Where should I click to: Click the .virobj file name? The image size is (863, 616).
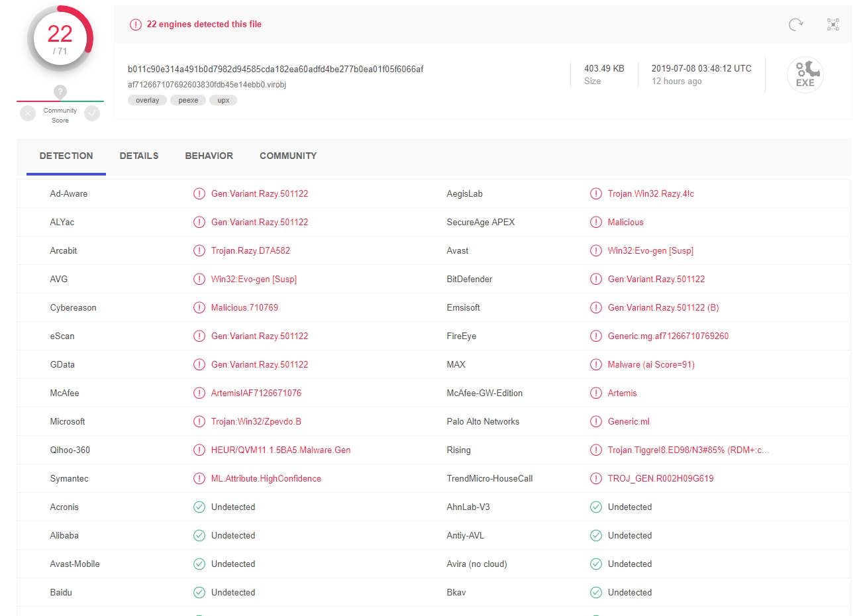[x=207, y=85]
